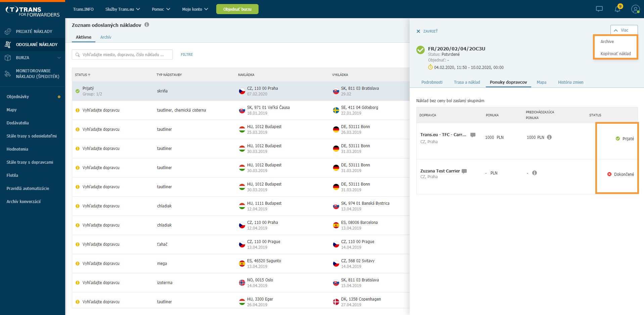The height and width of the screenshot is (315, 644).
Task: Focus the Vyhľadajte miesto, dopravcu search field
Action: [122, 54]
